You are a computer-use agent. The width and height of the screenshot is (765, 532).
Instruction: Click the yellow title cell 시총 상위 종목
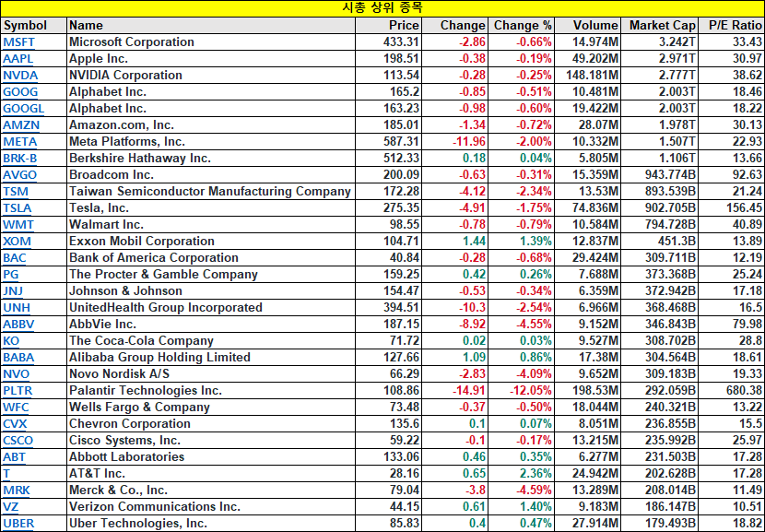382,8
